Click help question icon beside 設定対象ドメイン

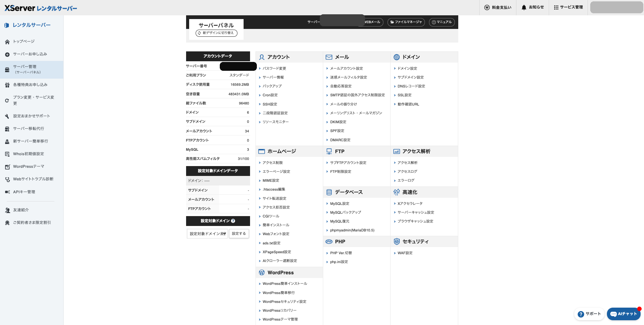233,221
